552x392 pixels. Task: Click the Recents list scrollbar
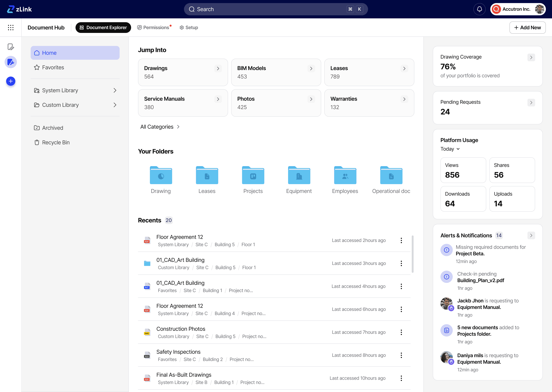pos(412,254)
